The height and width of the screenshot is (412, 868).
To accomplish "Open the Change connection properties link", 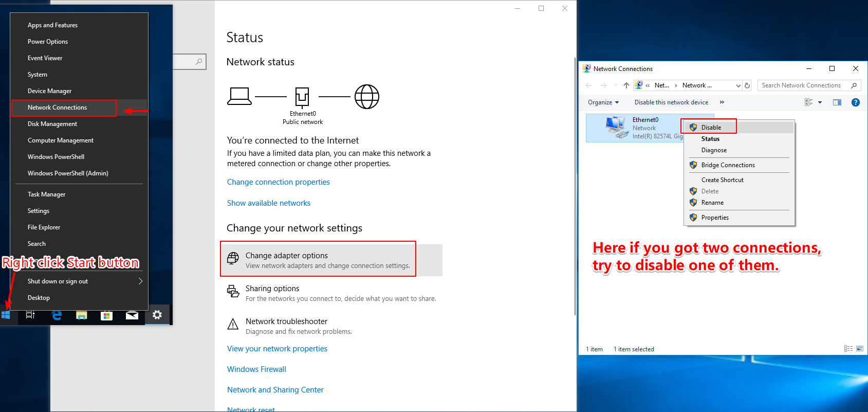I will 279,182.
